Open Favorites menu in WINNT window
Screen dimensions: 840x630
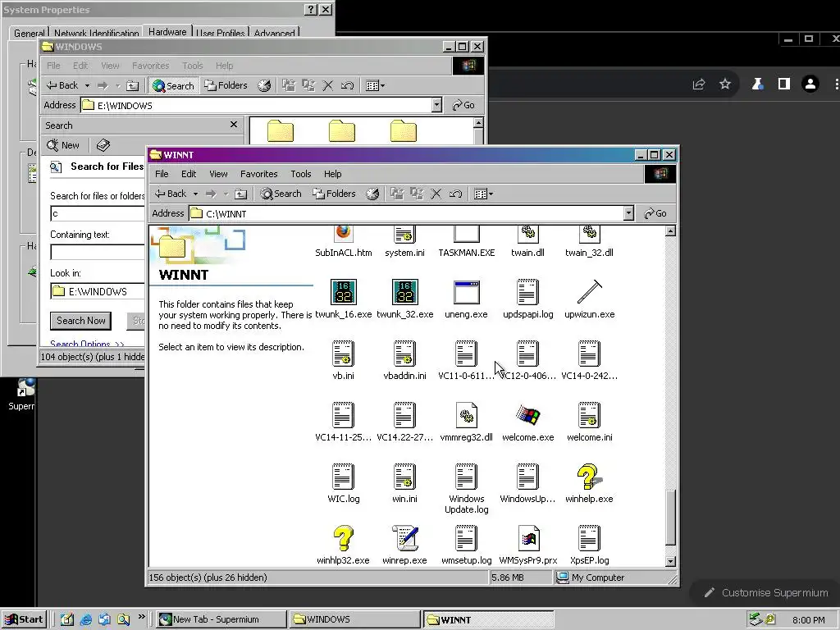[x=258, y=174]
